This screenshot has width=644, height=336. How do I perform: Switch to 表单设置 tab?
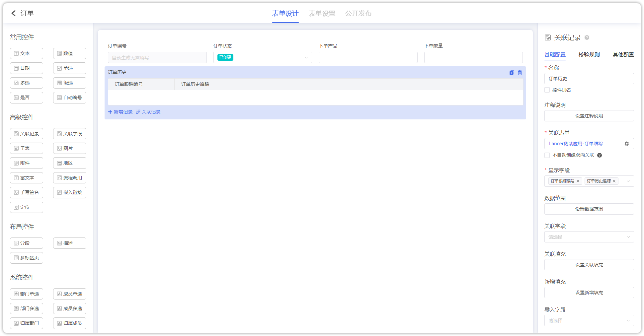point(322,13)
